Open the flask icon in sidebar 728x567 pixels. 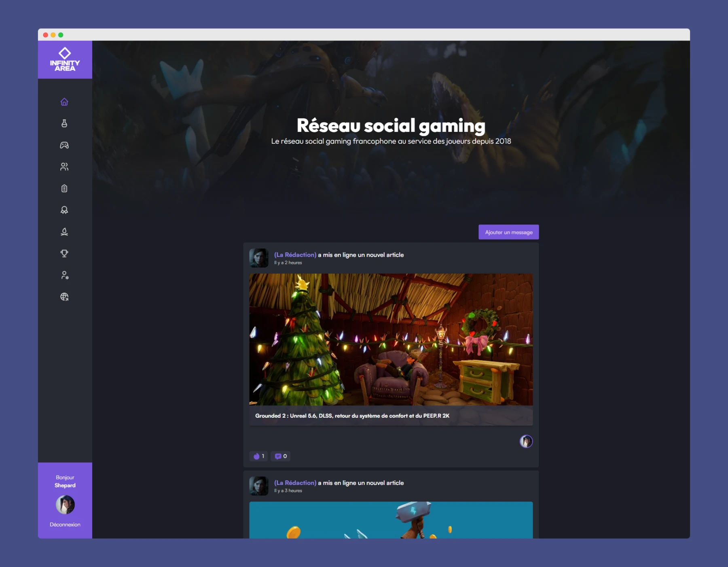click(64, 123)
